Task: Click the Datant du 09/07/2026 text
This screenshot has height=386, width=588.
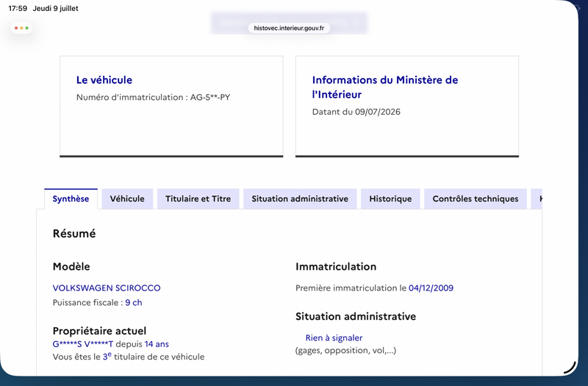Action: pos(356,112)
